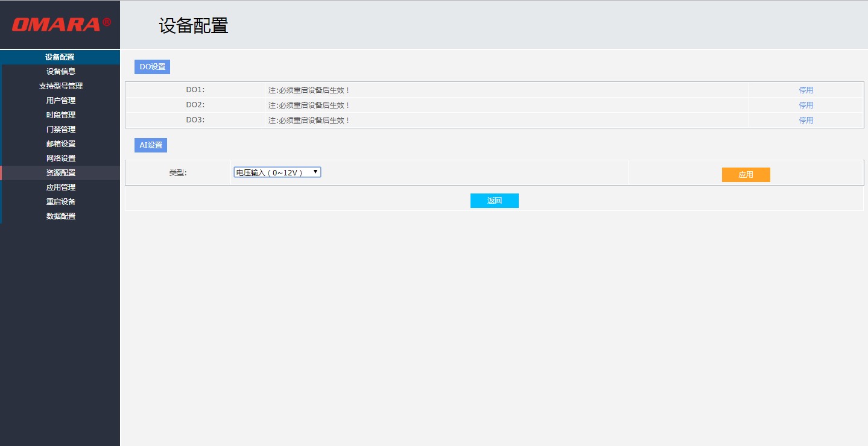This screenshot has width=868, height=446.
Task: Toggle DO2 with the 停用 link
Action: click(806, 105)
